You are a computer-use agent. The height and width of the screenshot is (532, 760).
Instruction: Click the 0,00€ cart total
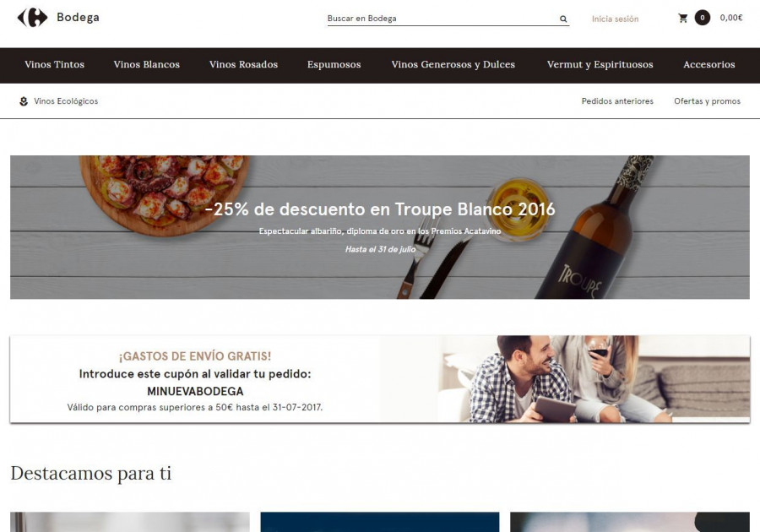731,18
